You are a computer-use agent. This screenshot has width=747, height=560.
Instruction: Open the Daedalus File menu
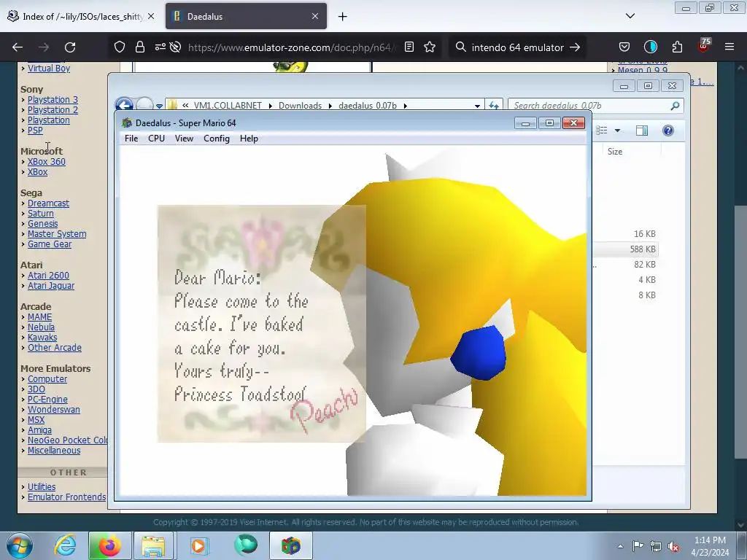pyautogui.click(x=131, y=139)
